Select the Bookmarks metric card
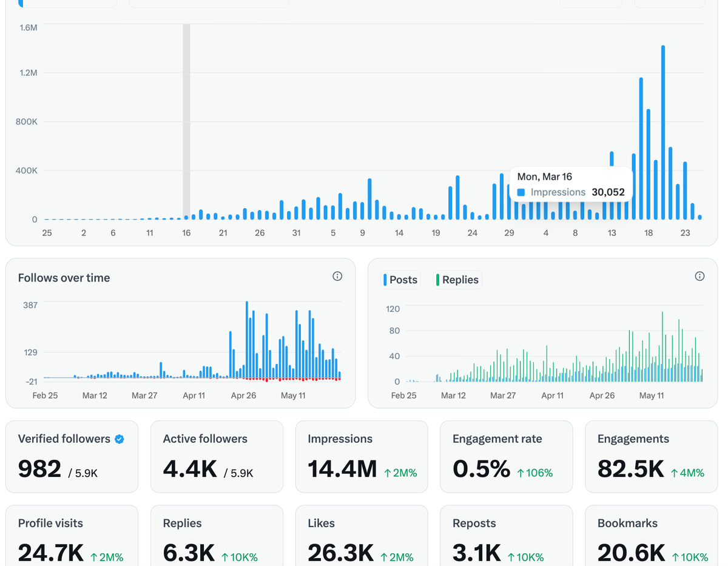 click(651, 536)
